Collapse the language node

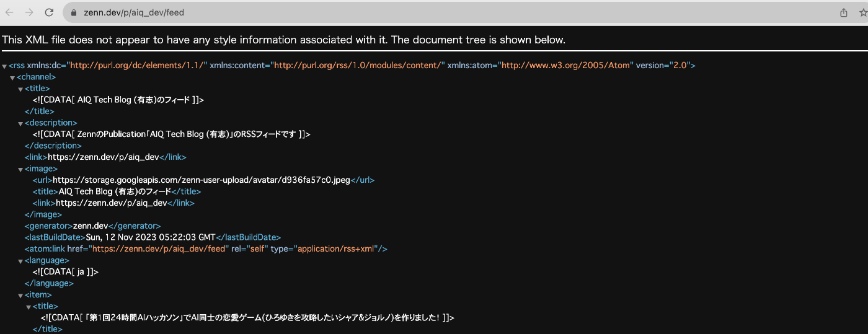coord(20,261)
